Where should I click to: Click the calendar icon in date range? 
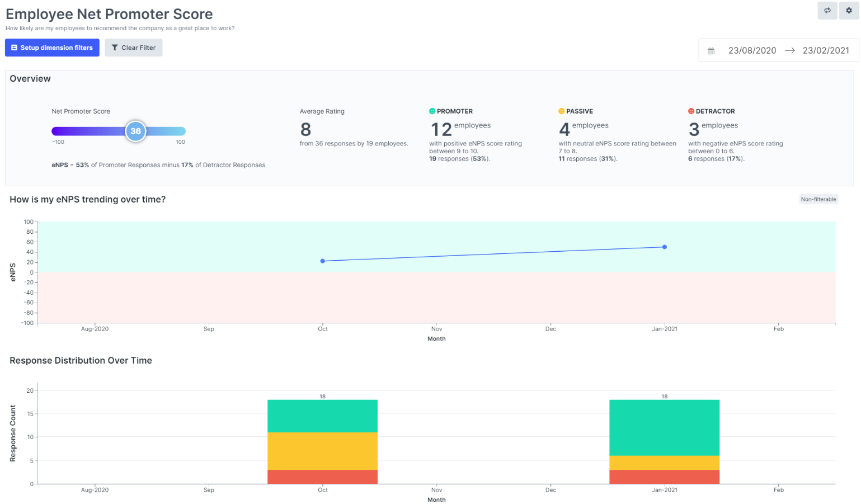(711, 51)
